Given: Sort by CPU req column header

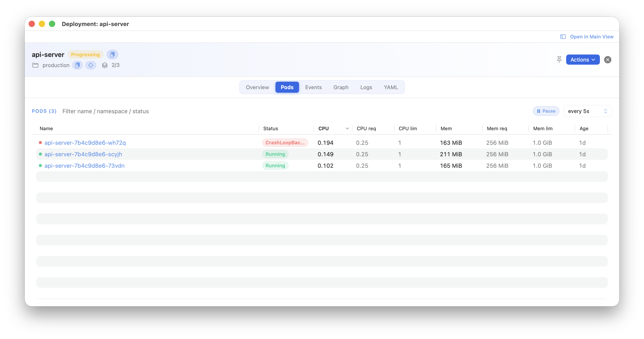Looking at the screenshot, I should [x=366, y=129].
